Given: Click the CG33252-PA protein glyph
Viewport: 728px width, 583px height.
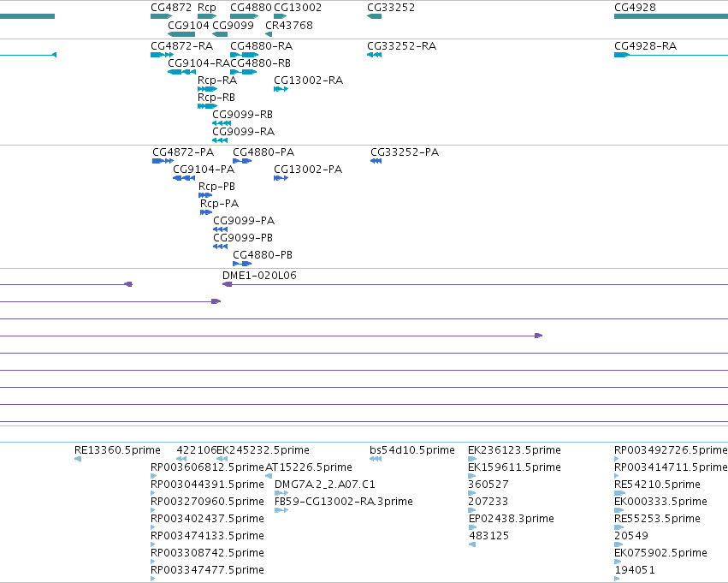Looking at the screenshot, I should click(x=376, y=161).
